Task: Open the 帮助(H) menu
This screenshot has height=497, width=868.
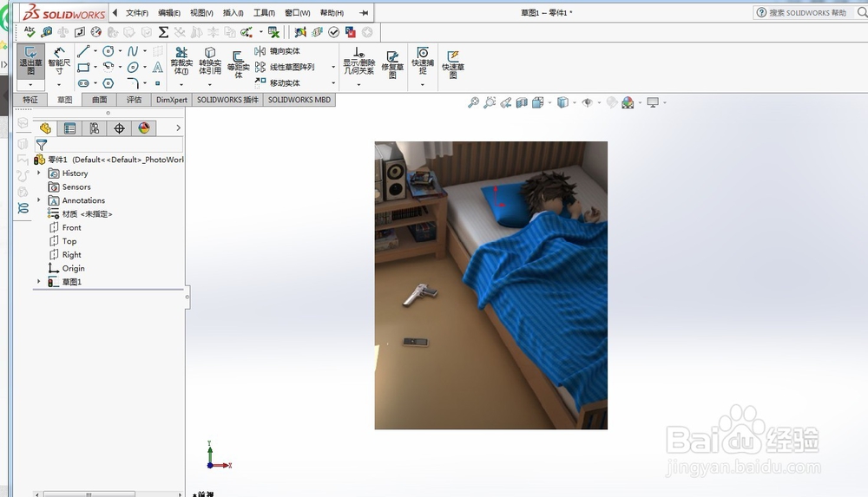Action: click(x=332, y=13)
